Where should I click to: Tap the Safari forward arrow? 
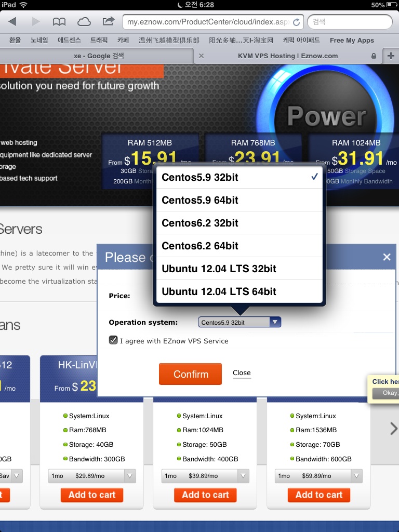coord(36,22)
